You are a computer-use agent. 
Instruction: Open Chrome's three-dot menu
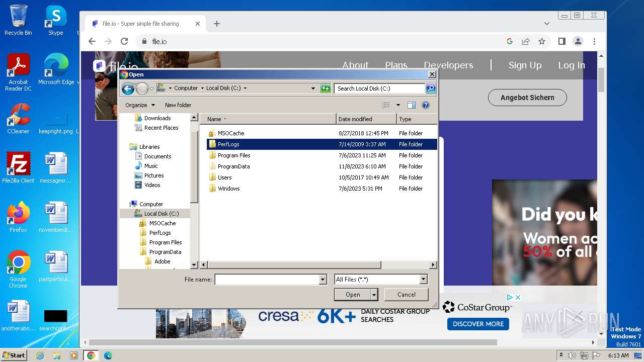[594, 42]
